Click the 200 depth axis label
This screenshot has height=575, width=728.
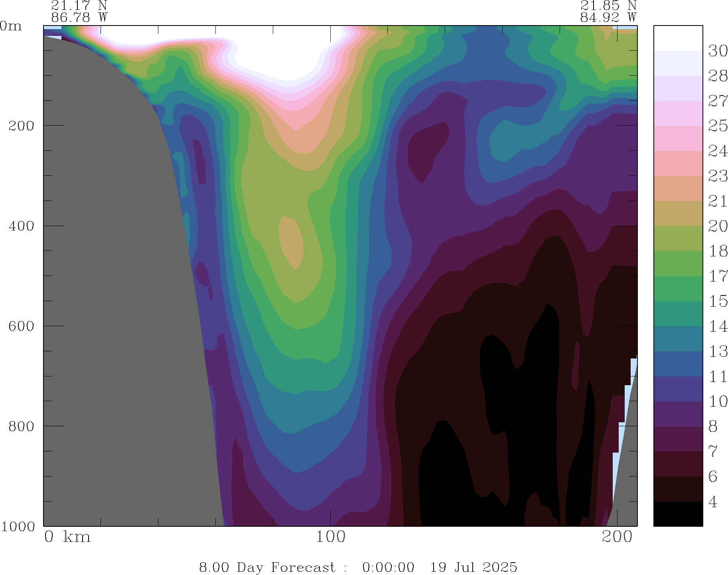tap(21, 126)
